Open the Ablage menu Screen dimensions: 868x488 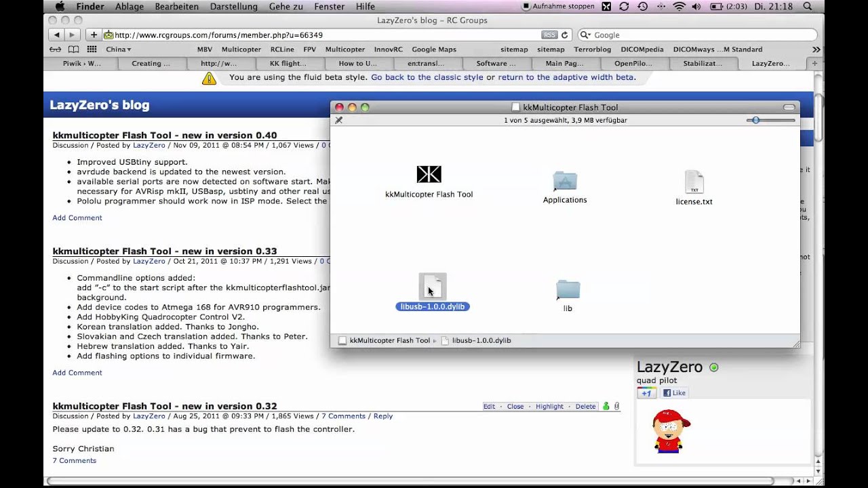click(x=129, y=6)
